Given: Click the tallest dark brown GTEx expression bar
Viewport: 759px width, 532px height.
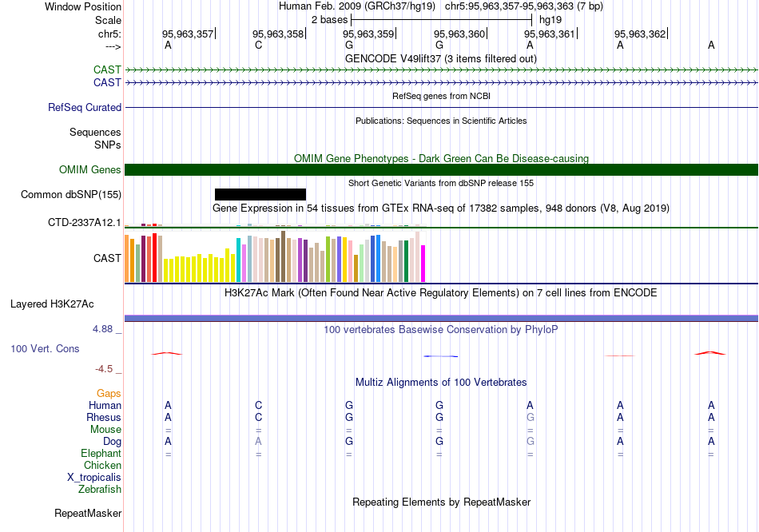Looking at the screenshot, I should [283, 256].
